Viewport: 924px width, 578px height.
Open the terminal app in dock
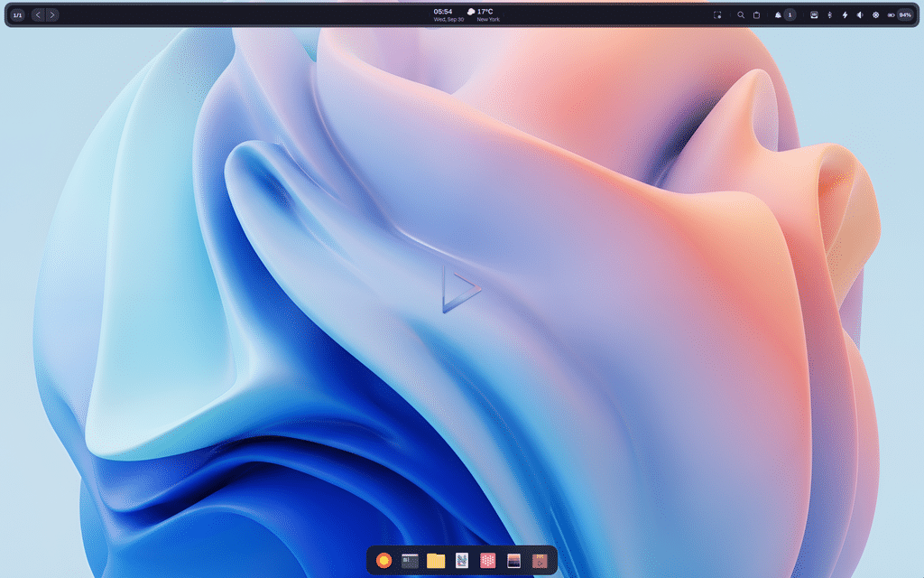(410, 560)
